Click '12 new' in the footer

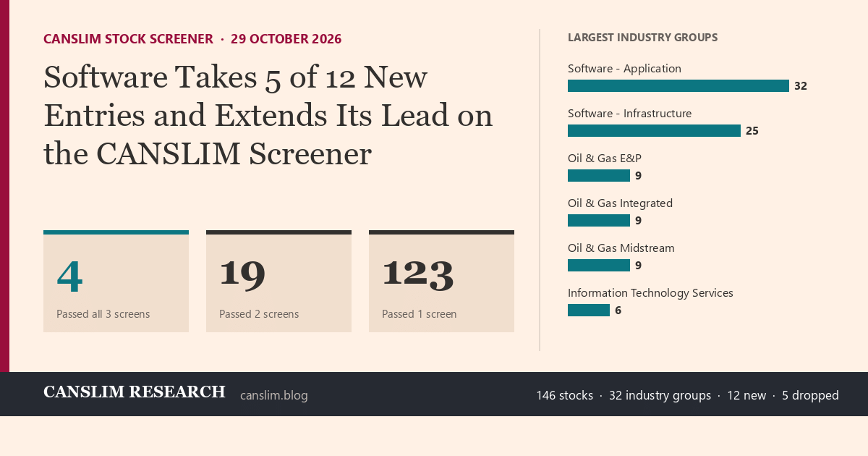click(x=746, y=395)
